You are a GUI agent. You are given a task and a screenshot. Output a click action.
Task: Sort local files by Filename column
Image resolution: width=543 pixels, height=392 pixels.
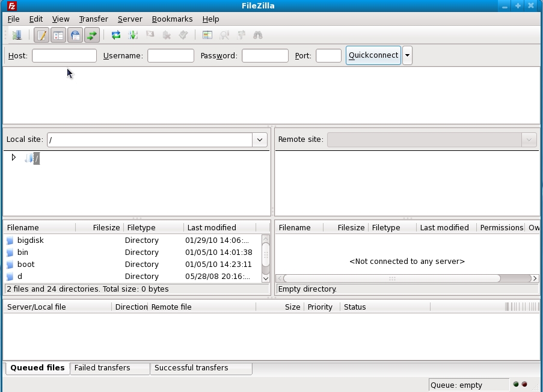pyautogui.click(x=40, y=227)
